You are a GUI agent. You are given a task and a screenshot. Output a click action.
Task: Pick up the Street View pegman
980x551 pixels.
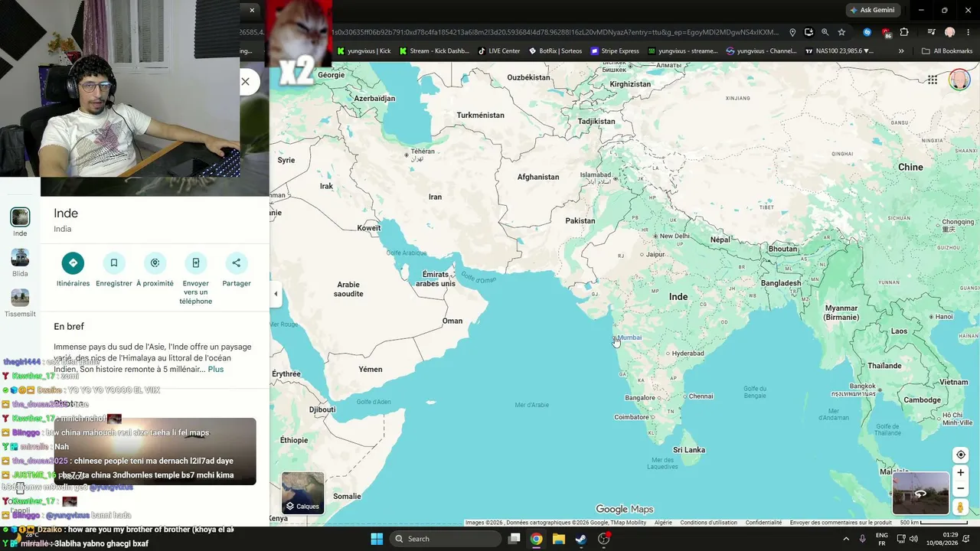(960, 507)
